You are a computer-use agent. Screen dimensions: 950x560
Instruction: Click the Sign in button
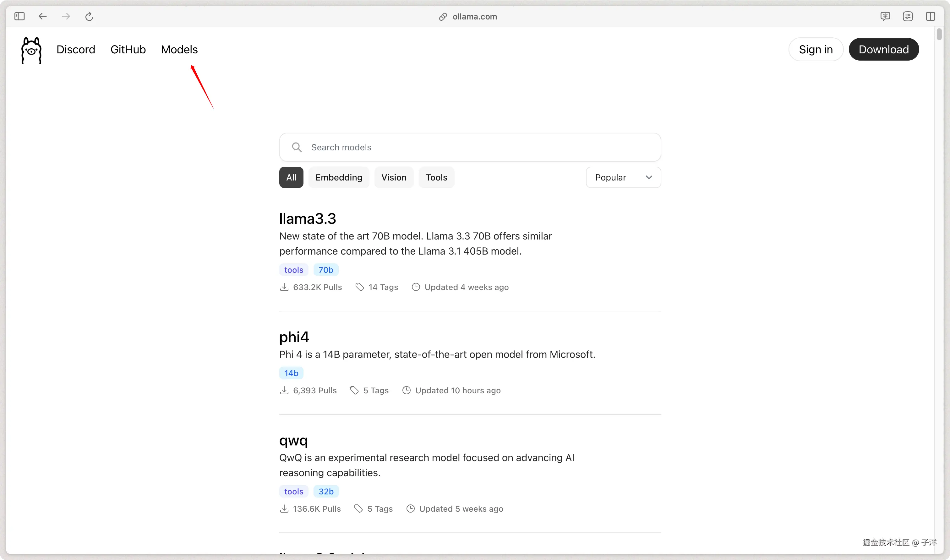pos(816,49)
